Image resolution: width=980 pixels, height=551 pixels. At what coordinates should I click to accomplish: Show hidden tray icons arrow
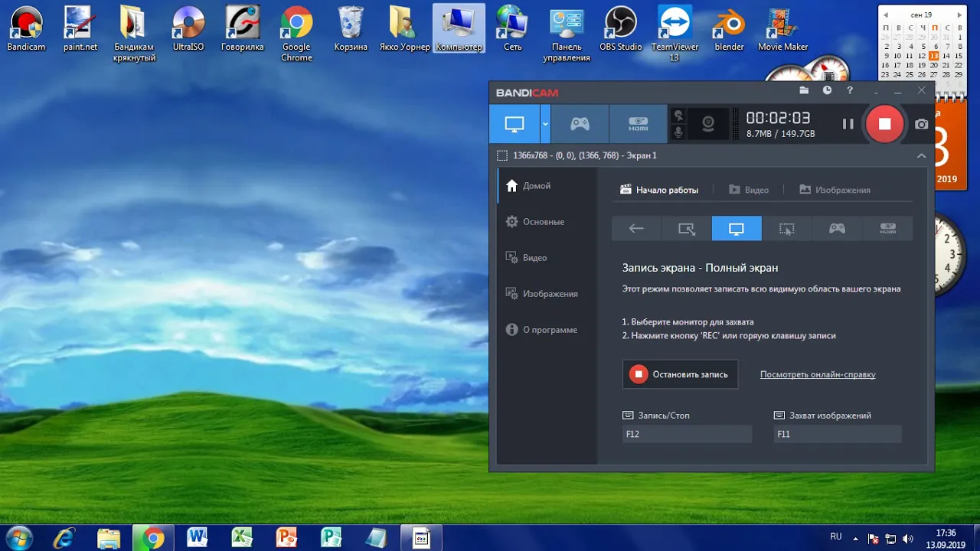pyautogui.click(x=855, y=538)
